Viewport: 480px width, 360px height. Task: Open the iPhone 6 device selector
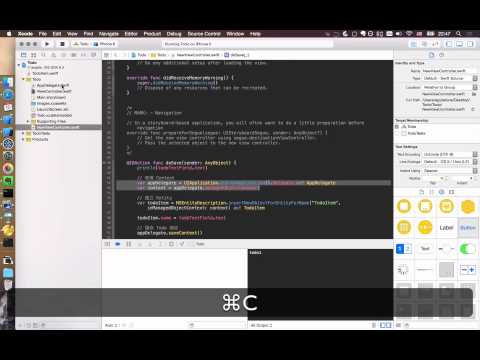(x=104, y=44)
